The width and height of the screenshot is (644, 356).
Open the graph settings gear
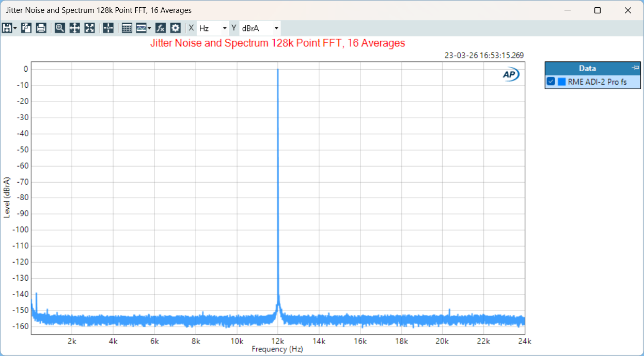175,28
